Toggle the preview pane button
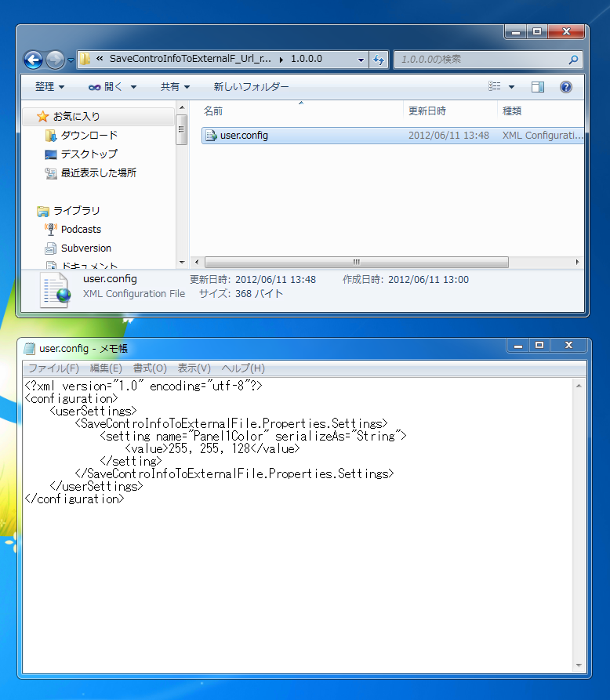 538,86
